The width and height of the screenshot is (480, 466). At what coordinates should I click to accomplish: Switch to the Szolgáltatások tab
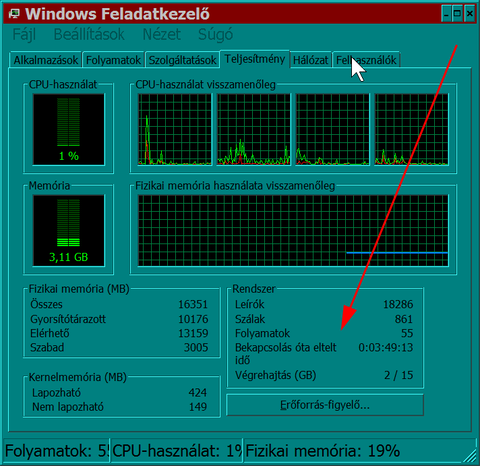tap(182, 60)
